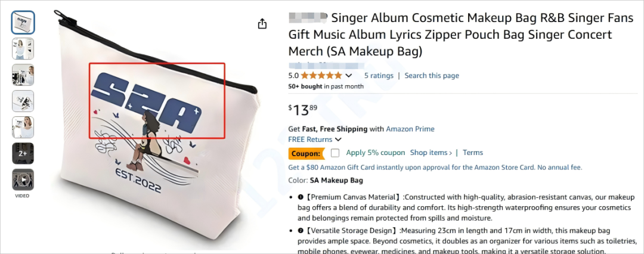View coupon Terms link

473,153
